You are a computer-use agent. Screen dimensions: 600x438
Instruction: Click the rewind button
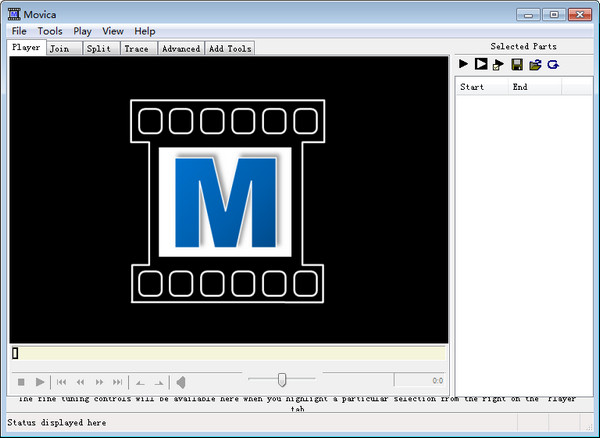[x=80, y=382]
